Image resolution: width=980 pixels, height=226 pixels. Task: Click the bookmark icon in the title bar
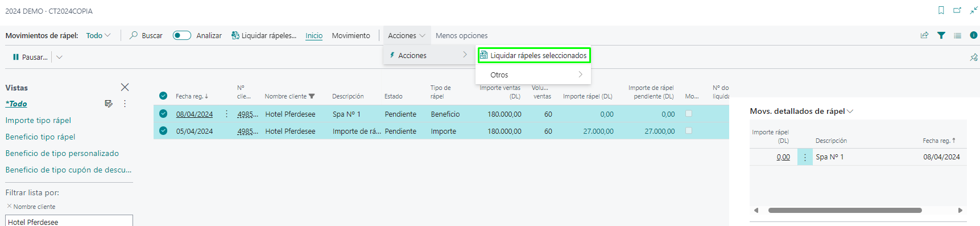click(941, 10)
